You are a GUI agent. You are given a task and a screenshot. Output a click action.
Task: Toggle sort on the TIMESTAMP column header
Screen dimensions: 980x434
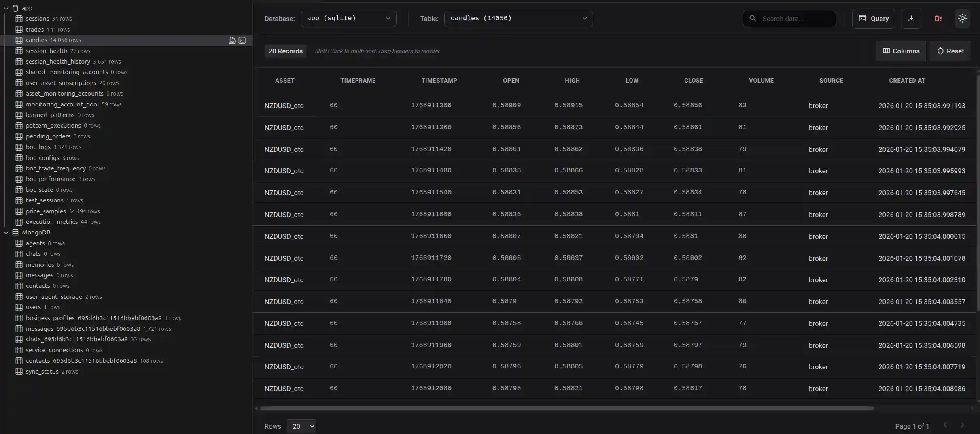click(439, 80)
